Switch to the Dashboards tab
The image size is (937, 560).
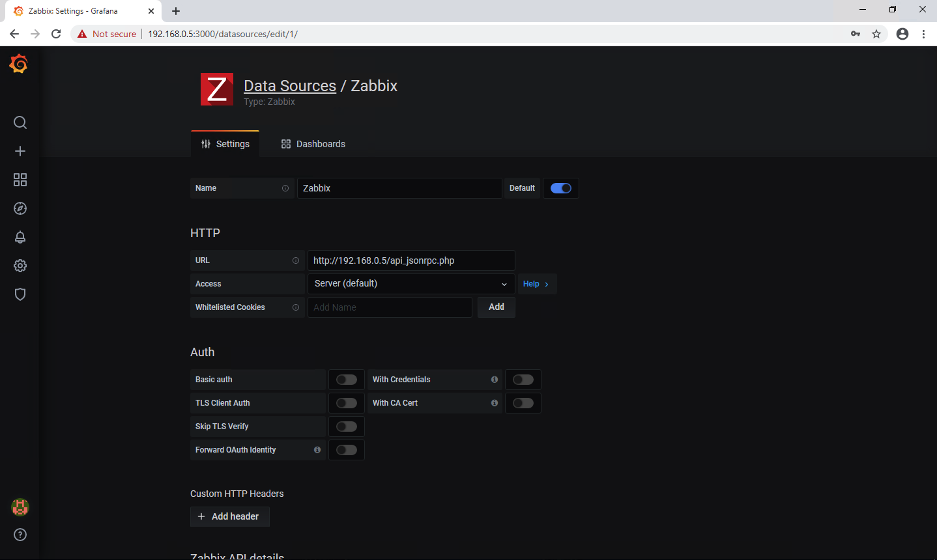point(313,144)
